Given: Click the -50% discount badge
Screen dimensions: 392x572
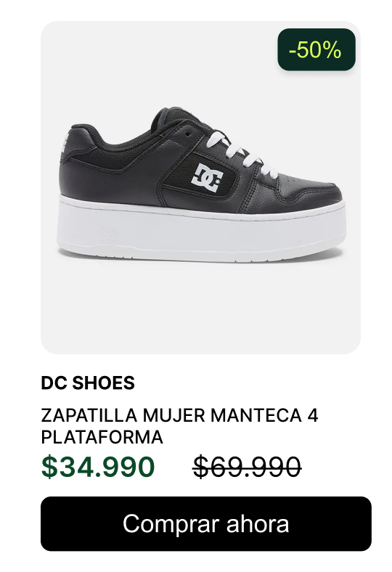Looking at the screenshot, I should pyautogui.click(x=317, y=49).
